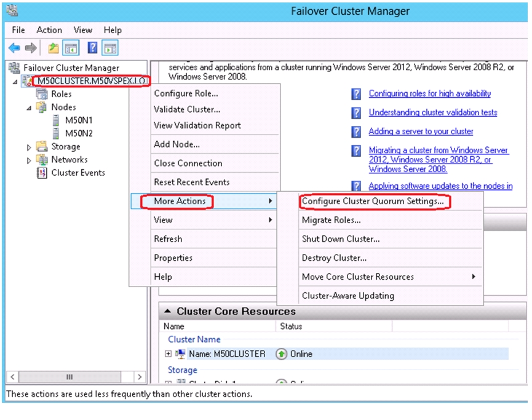The image size is (532, 420).
Task: Click the Failover Cluster Manager title bar icon
Action: click(12, 11)
